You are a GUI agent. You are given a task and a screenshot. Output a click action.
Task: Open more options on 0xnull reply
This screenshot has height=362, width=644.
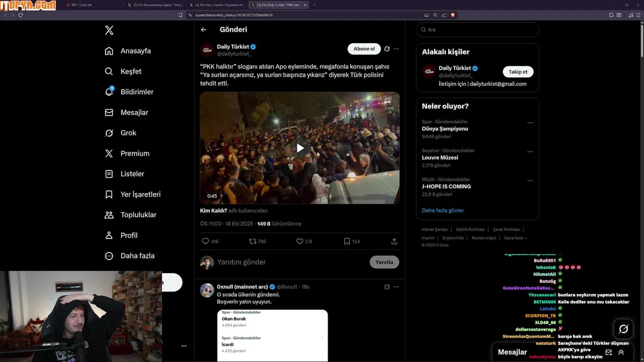click(x=396, y=287)
